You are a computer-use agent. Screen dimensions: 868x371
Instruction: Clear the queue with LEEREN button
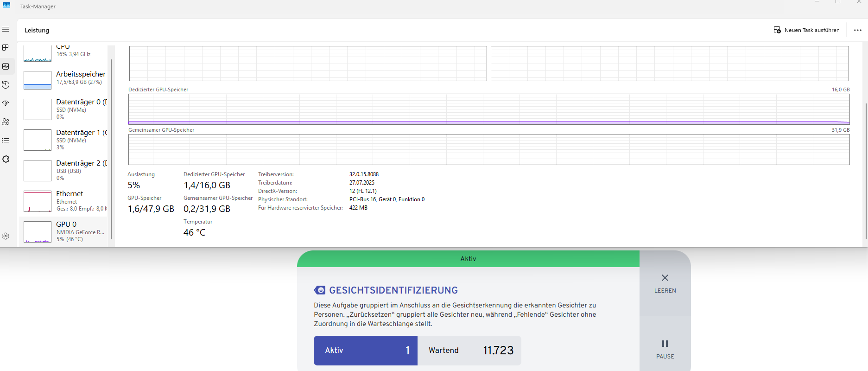(x=665, y=284)
